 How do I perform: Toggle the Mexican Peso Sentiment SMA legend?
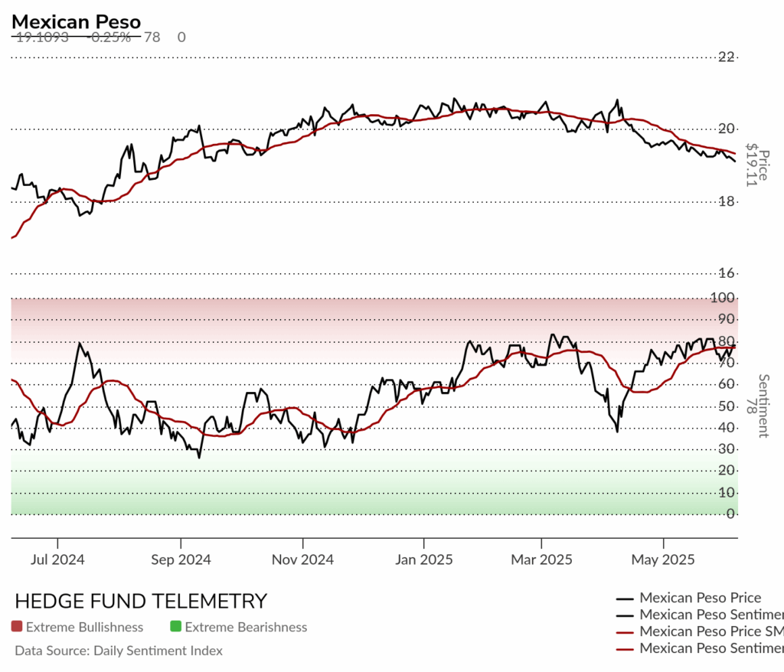[x=700, y=648]
